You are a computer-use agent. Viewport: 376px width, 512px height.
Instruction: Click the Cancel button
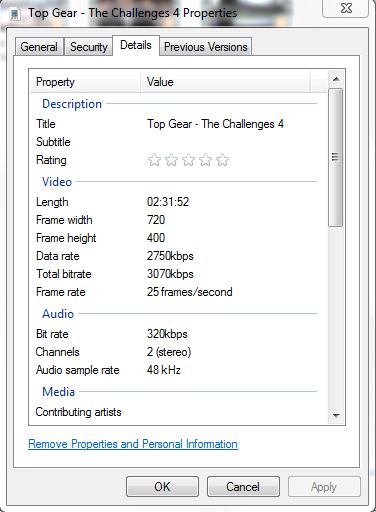pos(243,487)
